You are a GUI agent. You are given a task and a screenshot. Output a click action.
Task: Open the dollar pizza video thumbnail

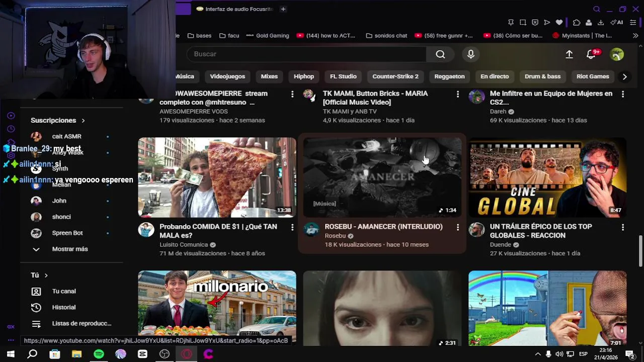(x=217, y=177)
